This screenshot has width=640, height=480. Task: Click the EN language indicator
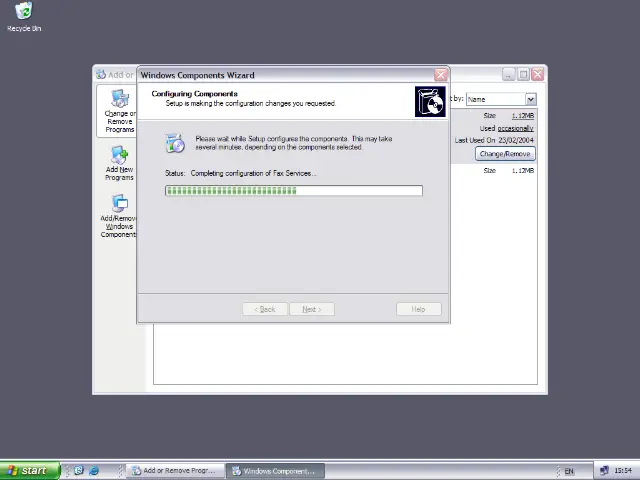pyautogui.click(x=569, y=471)
